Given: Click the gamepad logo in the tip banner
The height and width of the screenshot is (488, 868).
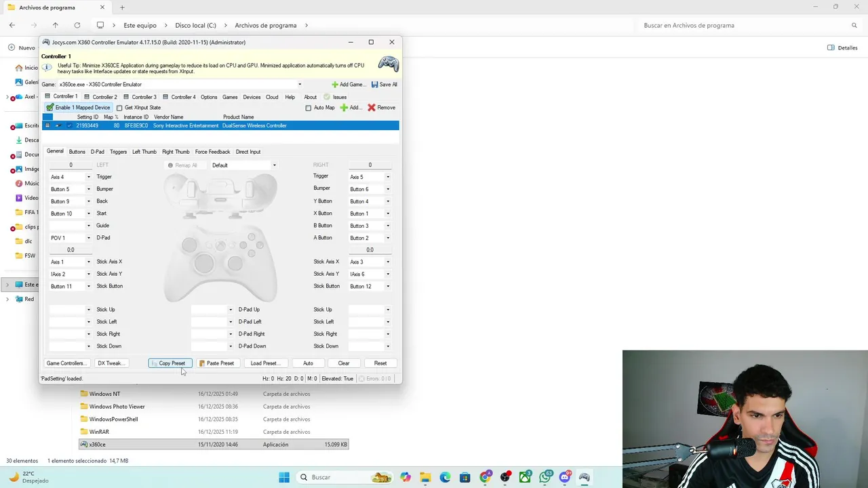Looking at the screenshot, I should [388, 64].
